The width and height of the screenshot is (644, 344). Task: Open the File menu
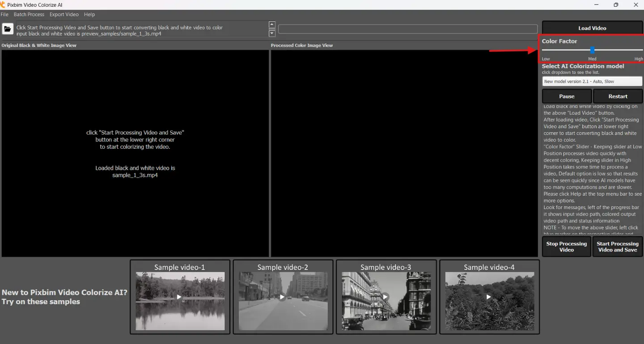[4, 14]
